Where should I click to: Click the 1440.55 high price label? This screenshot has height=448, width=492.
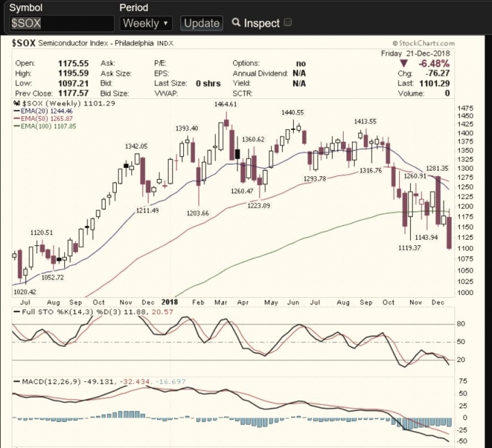(x=292, y=112)
